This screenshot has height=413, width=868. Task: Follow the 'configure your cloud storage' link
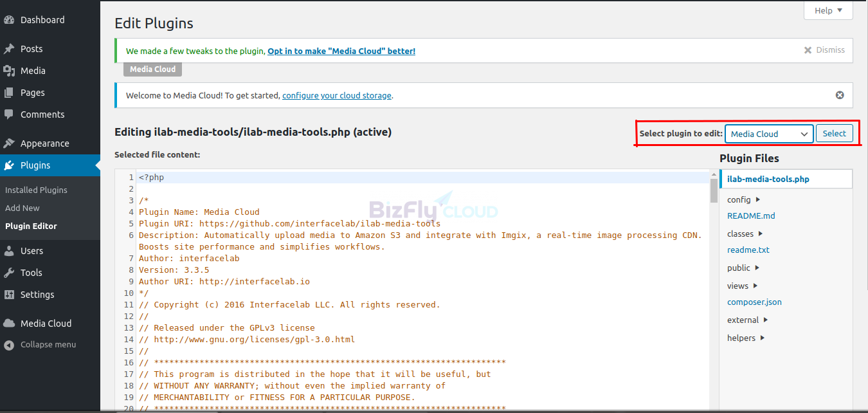(x=336, y=96)
